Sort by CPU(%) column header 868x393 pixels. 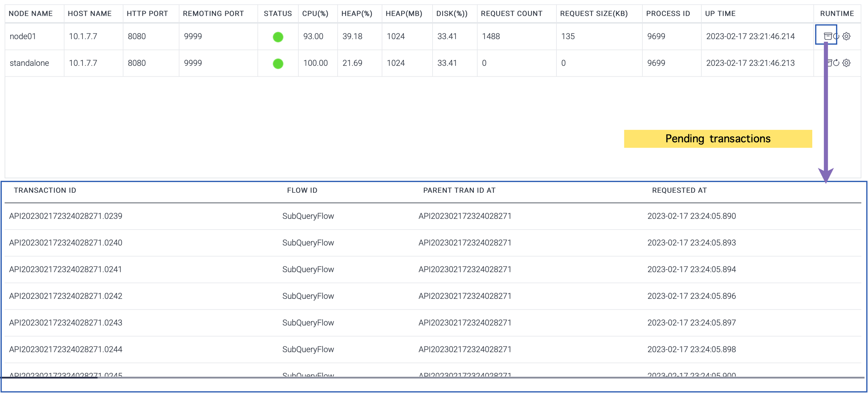point(315,14)
